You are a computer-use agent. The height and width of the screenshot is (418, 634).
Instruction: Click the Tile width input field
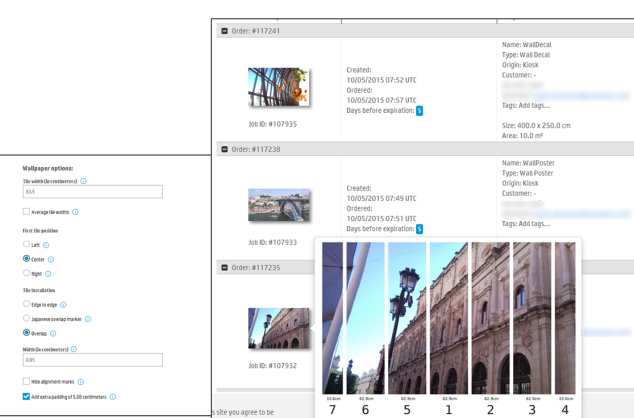coord(92,192)
